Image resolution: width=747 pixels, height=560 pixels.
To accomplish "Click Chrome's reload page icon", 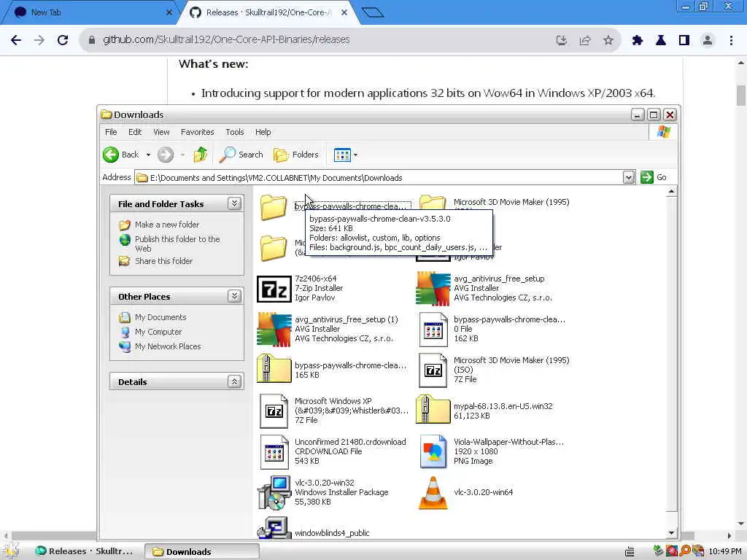I will 63,40.
